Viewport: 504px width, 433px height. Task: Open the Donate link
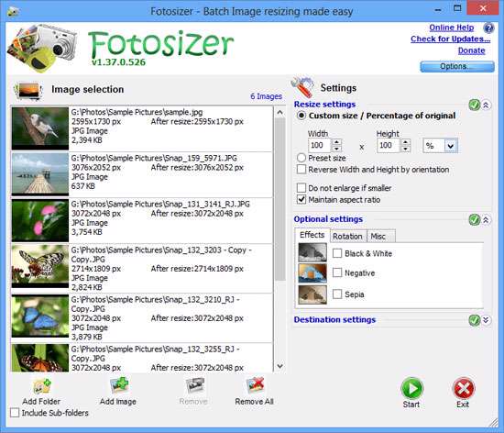pyautogui.click(x=471, y=50)
